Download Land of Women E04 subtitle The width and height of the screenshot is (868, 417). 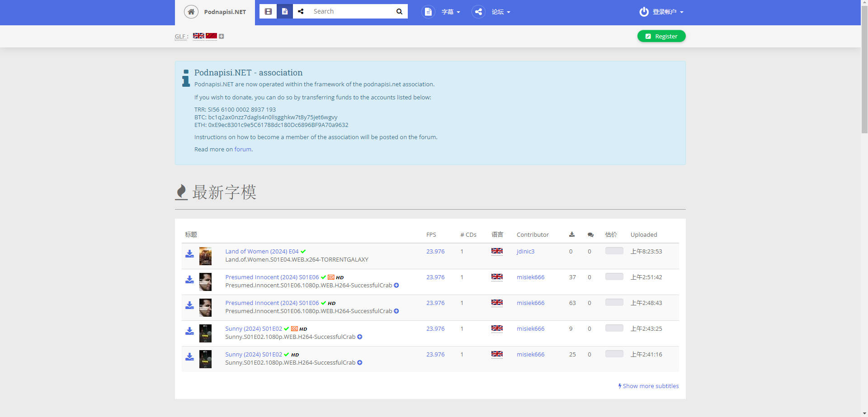point(189,254)
